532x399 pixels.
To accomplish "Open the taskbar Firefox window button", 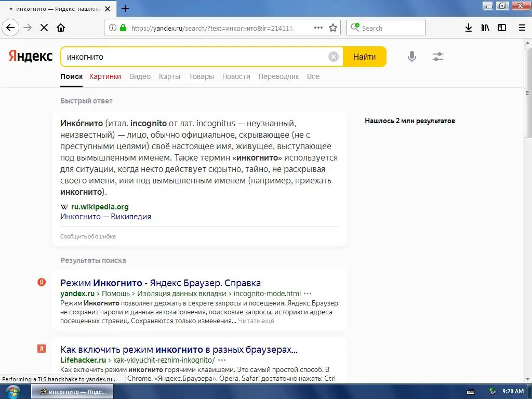I will pyautogui.click(x=72, y=392).
